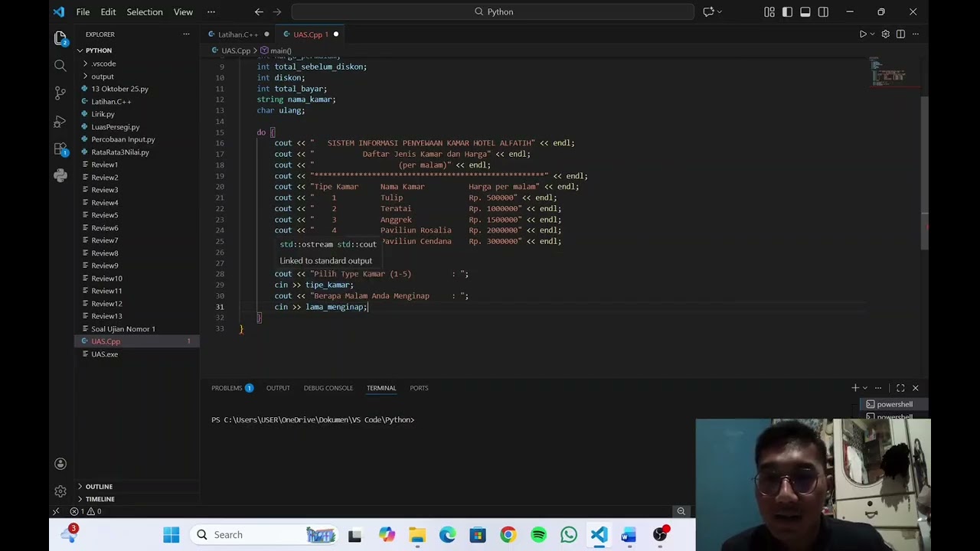Run the C++ file with the play button
980x551 pixels.
[862, 34]
